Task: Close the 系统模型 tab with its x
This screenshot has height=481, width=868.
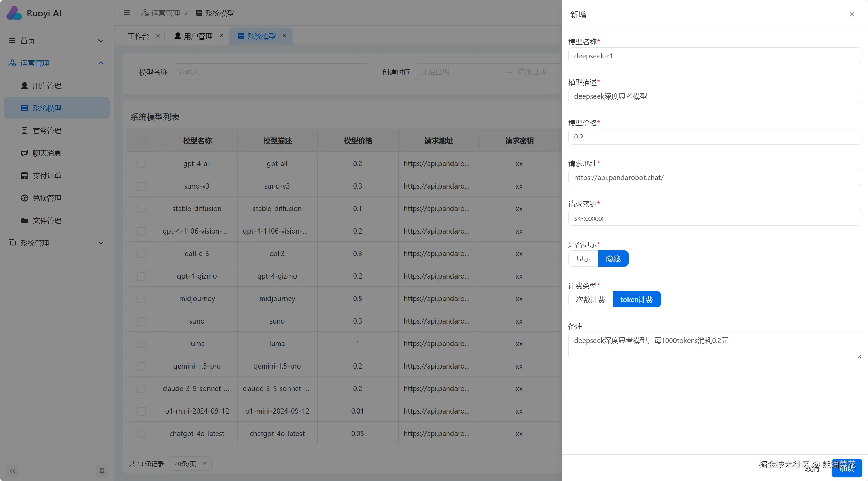Action: click(285, 36)
